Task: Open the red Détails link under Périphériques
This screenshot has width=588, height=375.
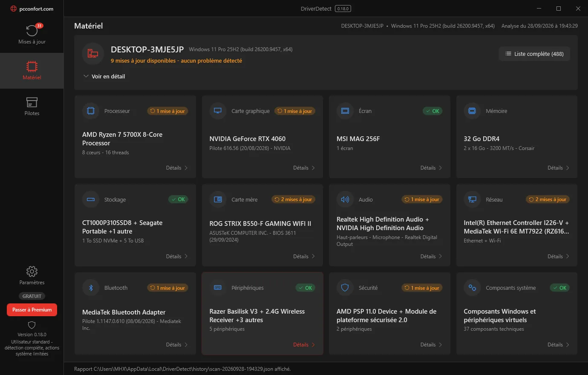Action: tap(304, 345)
